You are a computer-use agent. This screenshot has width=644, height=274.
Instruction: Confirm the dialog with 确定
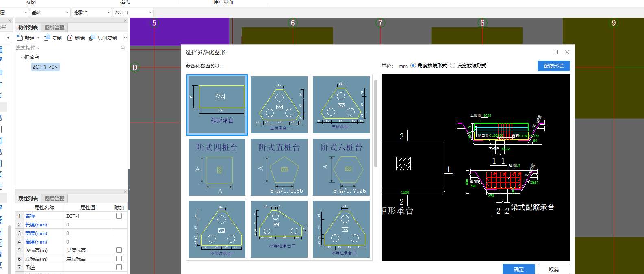point(518,269)
